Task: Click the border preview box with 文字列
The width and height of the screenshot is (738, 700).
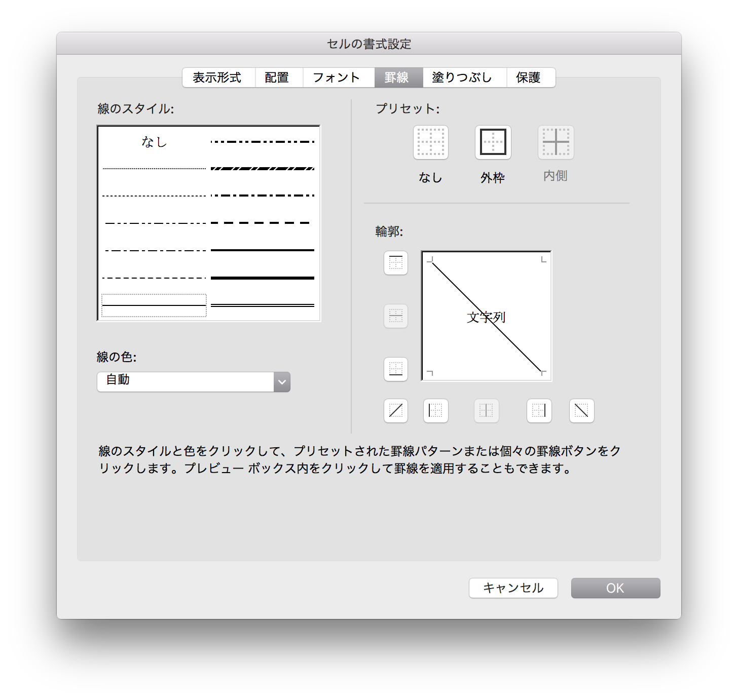Action: [487, 316]
